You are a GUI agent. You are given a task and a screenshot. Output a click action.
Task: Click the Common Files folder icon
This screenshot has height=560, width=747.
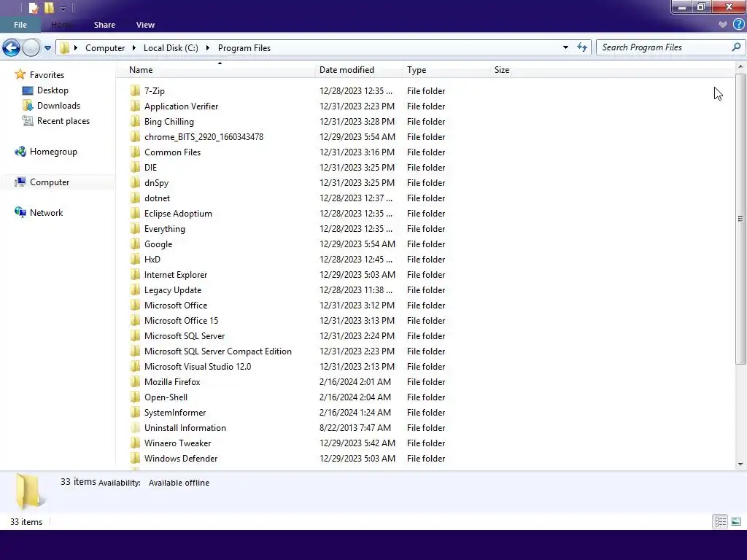[x=135, y=152]
